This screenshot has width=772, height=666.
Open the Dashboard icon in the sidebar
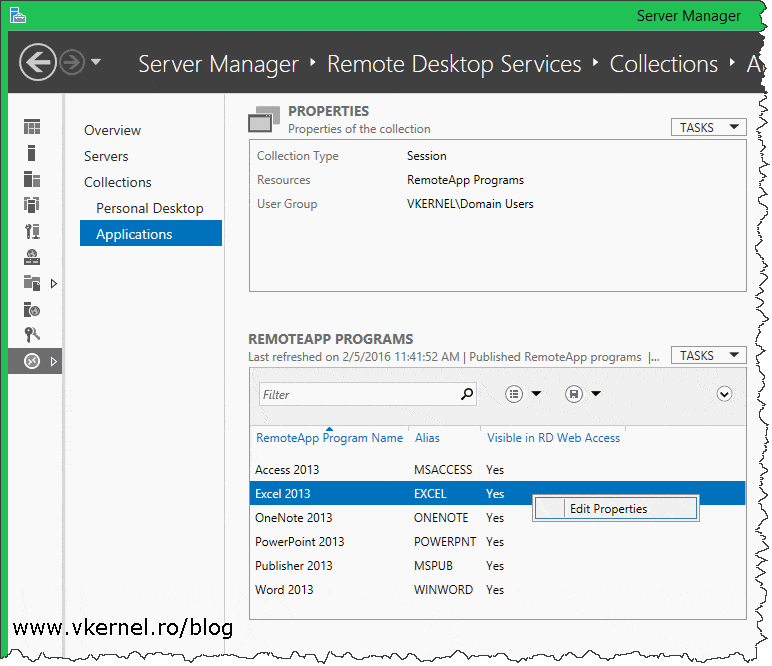coord(32,127)
